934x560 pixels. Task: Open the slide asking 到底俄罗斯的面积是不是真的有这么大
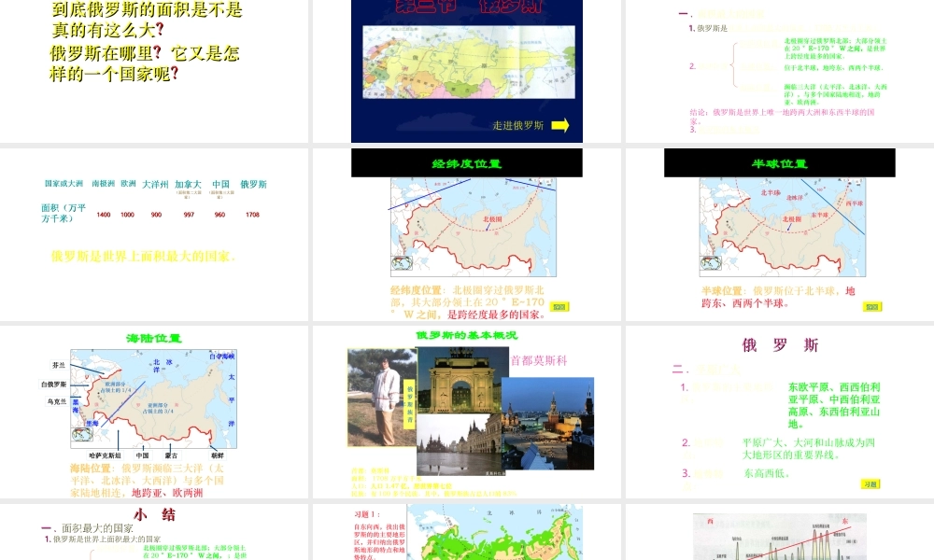coord(154,72)
